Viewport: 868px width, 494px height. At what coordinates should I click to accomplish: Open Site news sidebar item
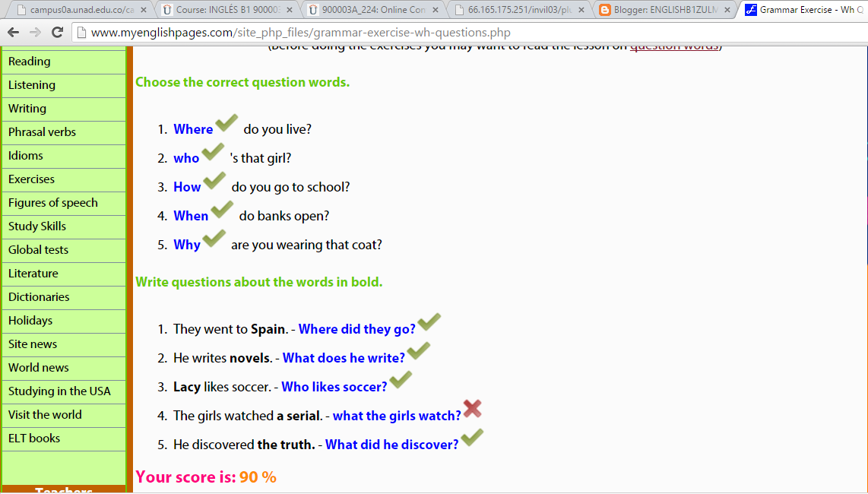click(x=64, y=344)
